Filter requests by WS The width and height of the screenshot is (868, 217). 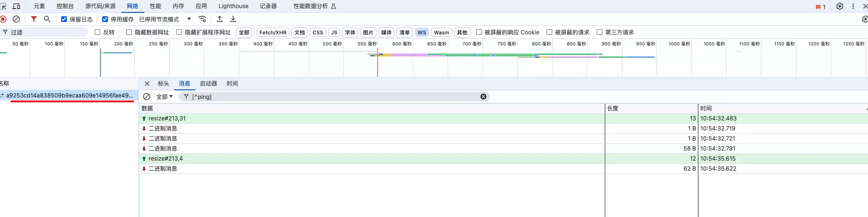click(421, 33)
